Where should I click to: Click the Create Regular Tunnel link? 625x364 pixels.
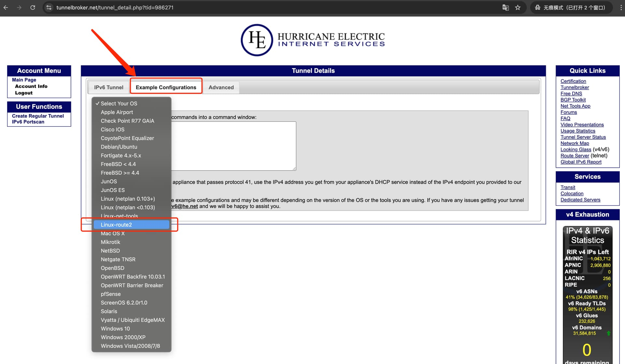pos(38,116)
